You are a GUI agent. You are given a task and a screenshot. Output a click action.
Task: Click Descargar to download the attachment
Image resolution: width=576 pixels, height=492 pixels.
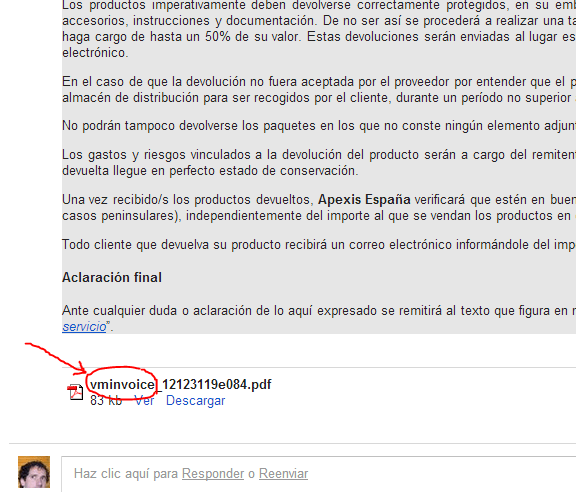click(x=195, y=401)
